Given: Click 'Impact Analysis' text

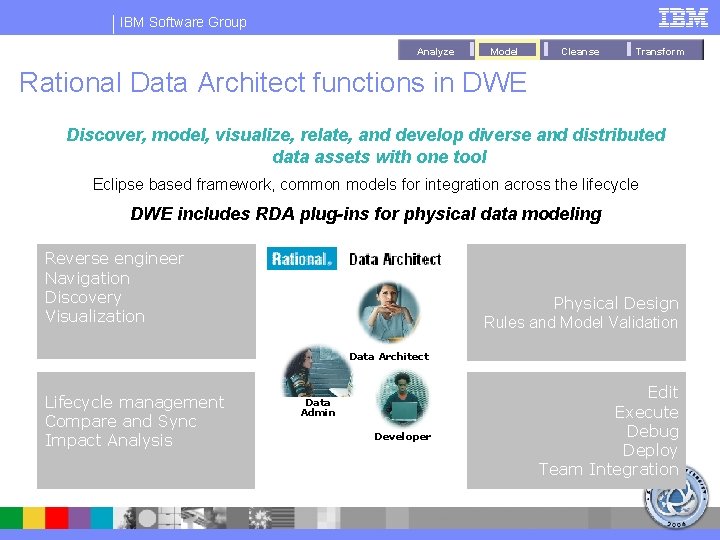Looking at the screenshot, I should tap(109, 440).
